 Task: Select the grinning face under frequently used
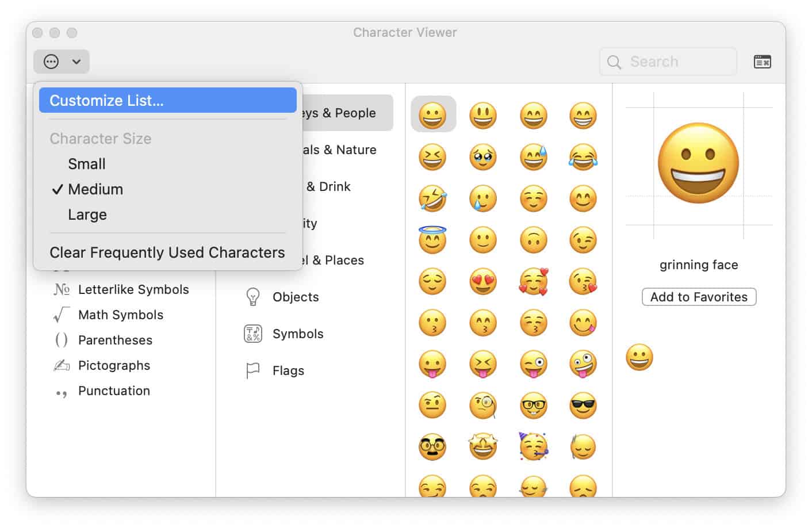tap(639, 357)
